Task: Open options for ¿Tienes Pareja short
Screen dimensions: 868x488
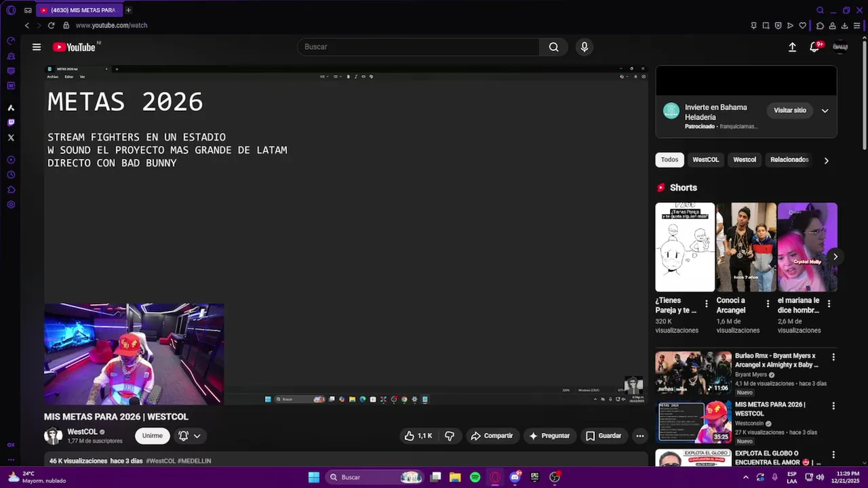Action: (706, 304)
